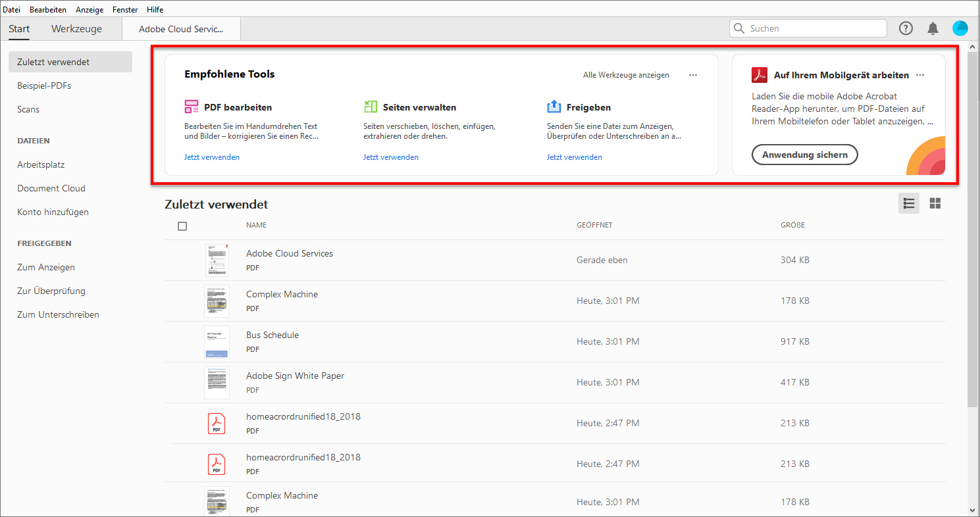980x517 pixels.
Task: Open the Adobe Cloud Services document tab
Action: [181, 29]
